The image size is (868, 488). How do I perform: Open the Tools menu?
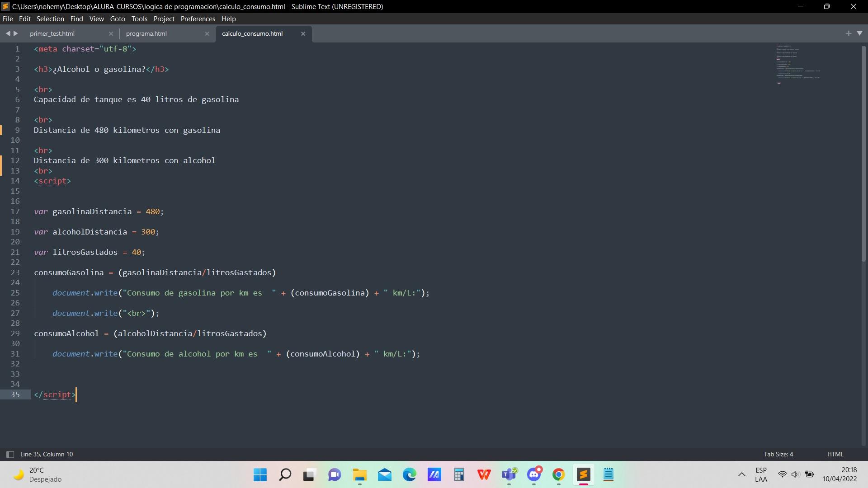139,19
